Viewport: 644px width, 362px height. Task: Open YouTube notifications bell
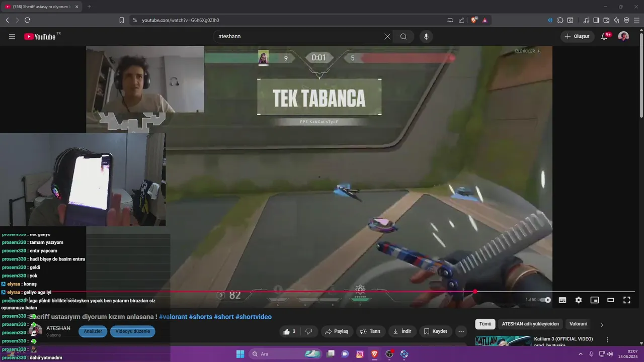(x=605, y=36)
